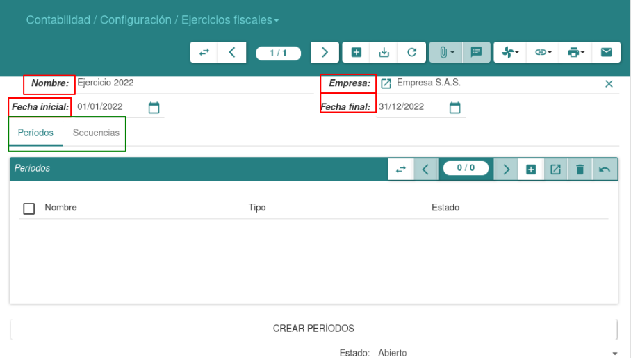
Task: Open the notes chat icon
Action: [477, 52]
